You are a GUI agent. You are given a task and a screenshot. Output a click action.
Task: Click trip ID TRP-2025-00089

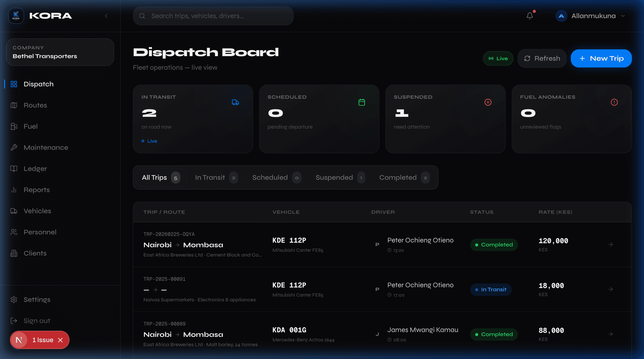tap(165, 324)
